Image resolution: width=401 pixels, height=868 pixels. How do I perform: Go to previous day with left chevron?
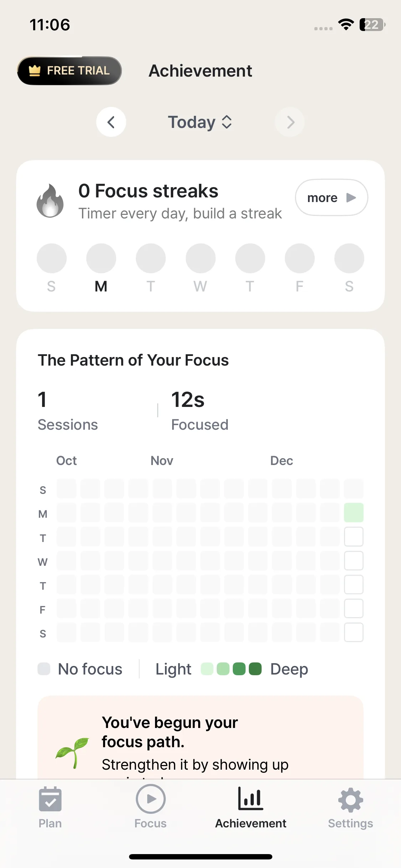tap(111, 122)
